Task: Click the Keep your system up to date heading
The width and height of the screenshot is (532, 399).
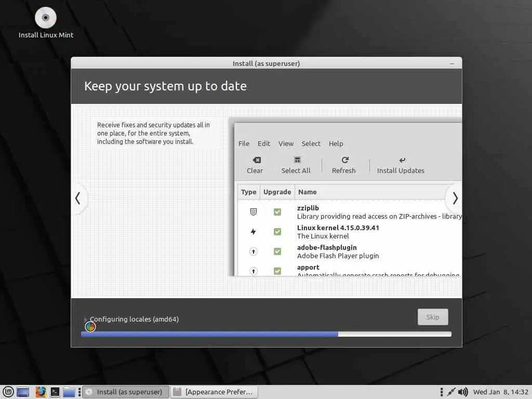Action: (165, 86)
